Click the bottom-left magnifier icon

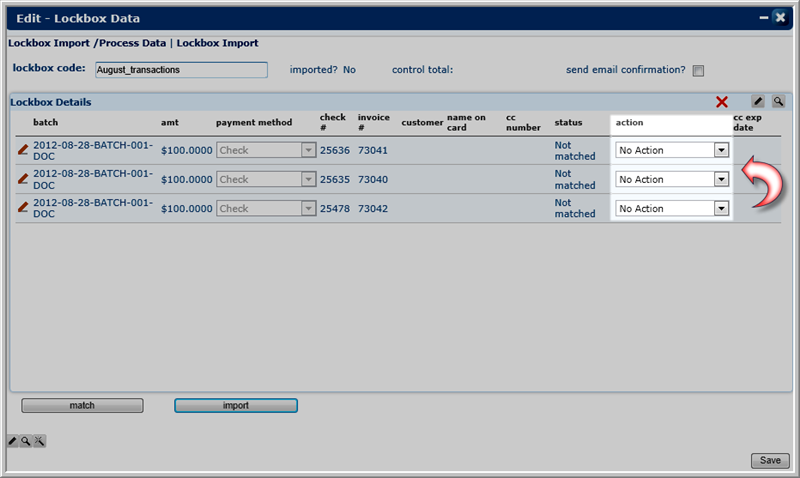tap(26, 441)
